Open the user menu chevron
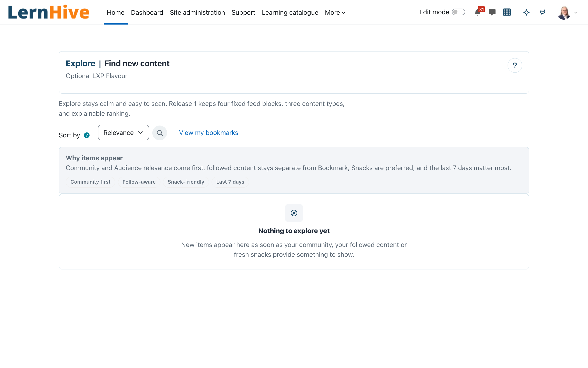The width and height of the screenshot is (588, 368). point(576,13)
